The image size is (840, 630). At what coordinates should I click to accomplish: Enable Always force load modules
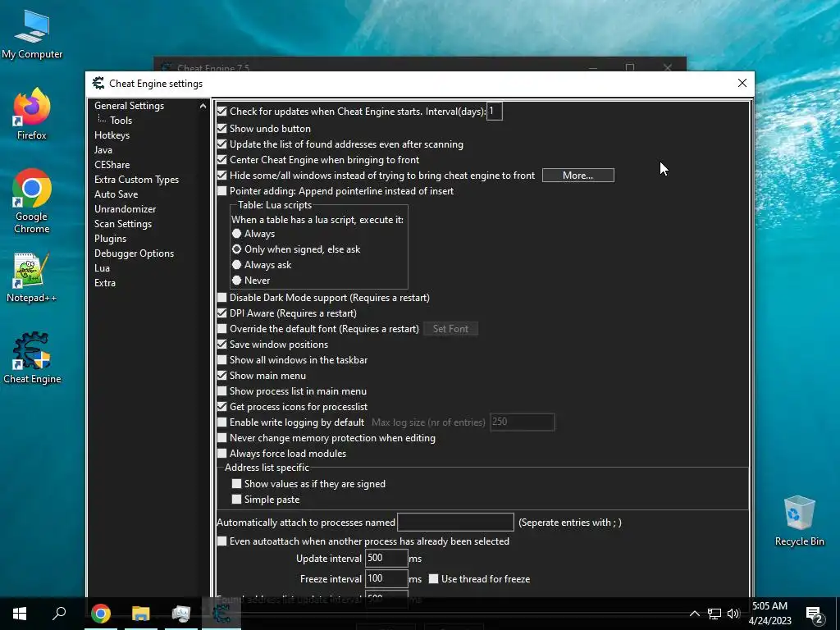(x=221, y=453)
